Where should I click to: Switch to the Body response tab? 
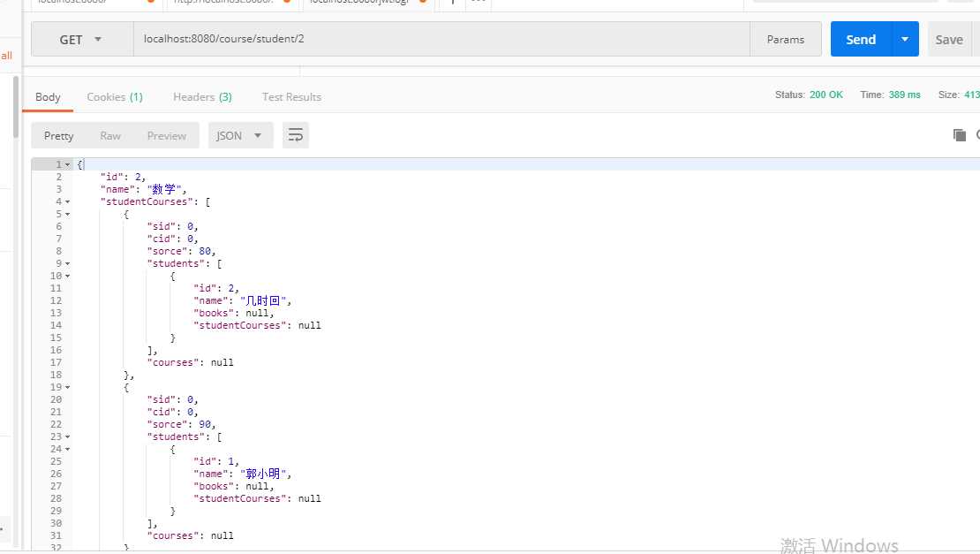click(48, 97)
